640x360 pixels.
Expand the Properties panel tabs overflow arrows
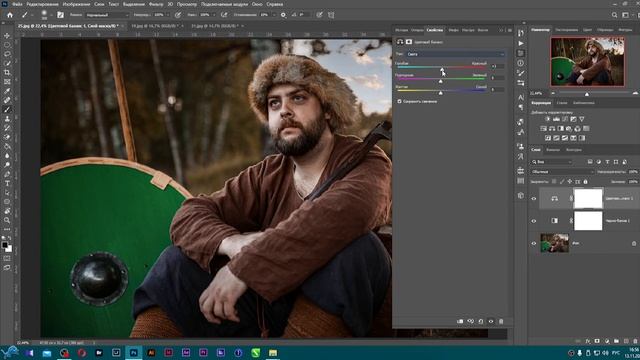pos(501,30)
